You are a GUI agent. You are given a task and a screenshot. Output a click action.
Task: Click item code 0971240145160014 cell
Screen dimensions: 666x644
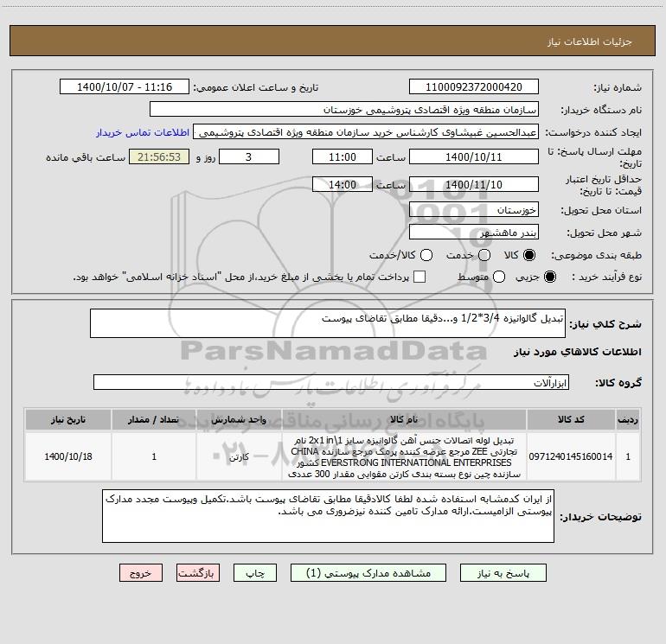(571, 456)
